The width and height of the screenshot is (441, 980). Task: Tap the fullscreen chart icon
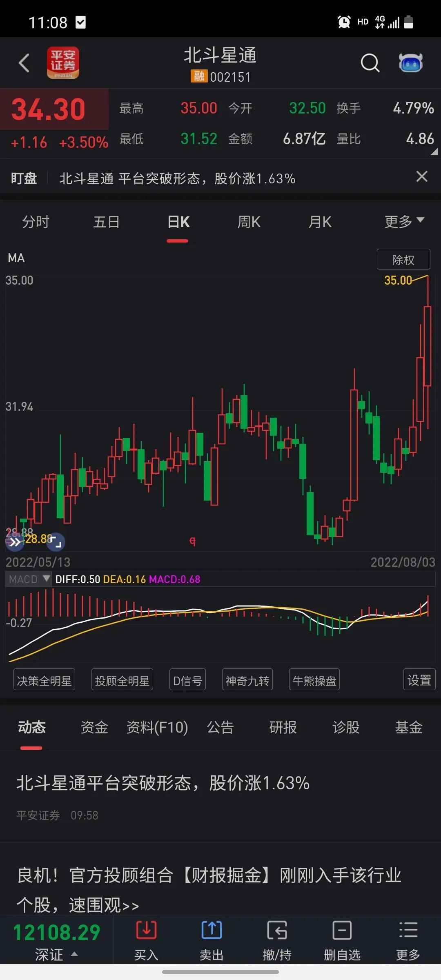56,542
